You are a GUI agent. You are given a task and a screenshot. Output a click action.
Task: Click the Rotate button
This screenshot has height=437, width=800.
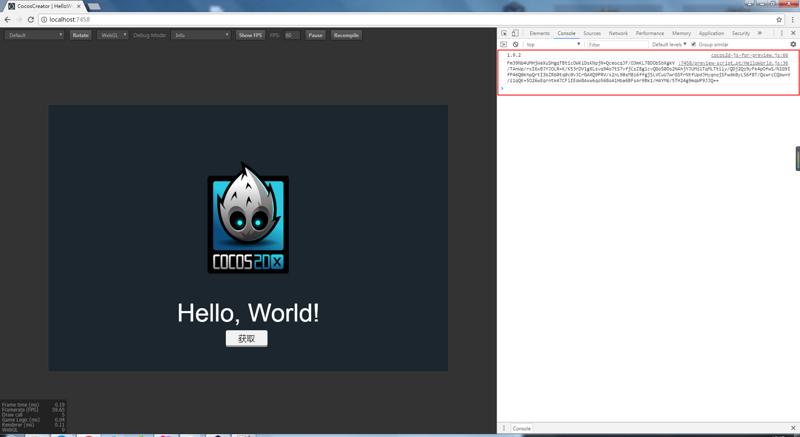pyautogui.click(x=81, y=35)
